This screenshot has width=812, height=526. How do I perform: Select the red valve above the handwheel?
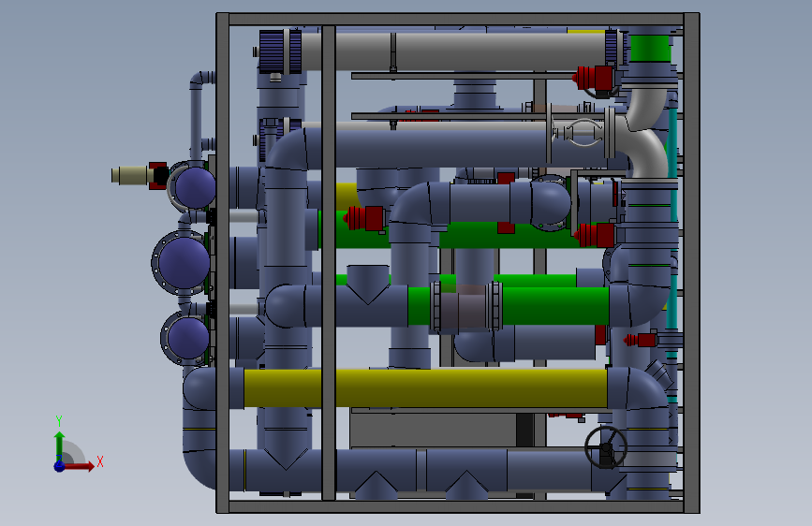(x=642, y=340)
